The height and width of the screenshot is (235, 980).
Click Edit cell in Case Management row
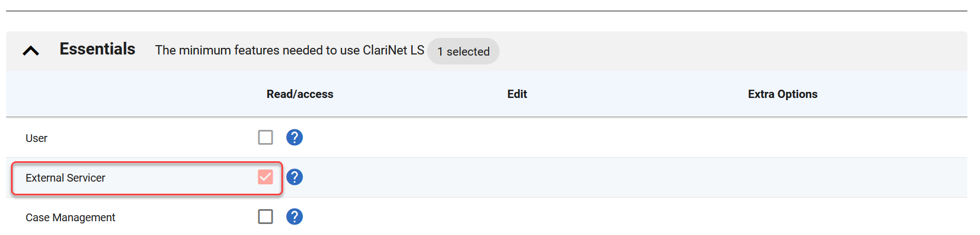[517, 217]
